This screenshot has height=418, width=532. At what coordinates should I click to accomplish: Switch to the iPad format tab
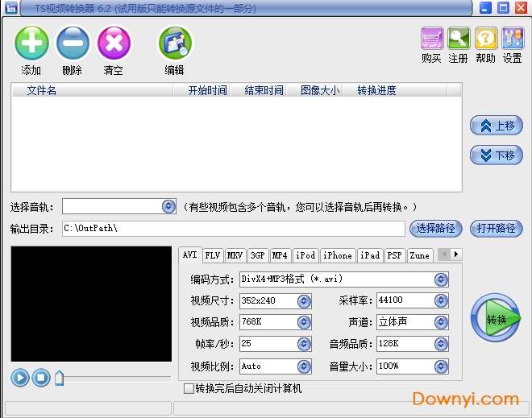[x=370, y=255]
